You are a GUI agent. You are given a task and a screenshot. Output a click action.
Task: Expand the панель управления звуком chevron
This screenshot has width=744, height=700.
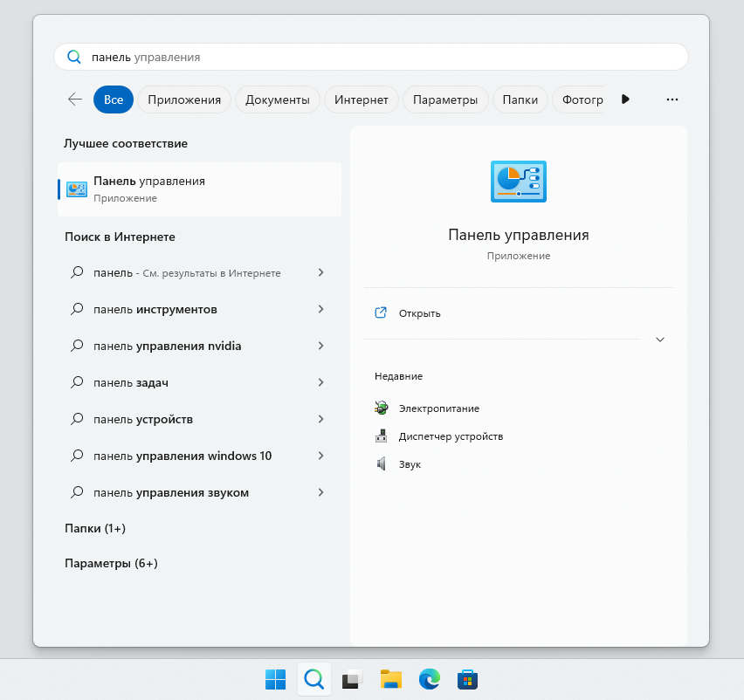coord(320,492)
